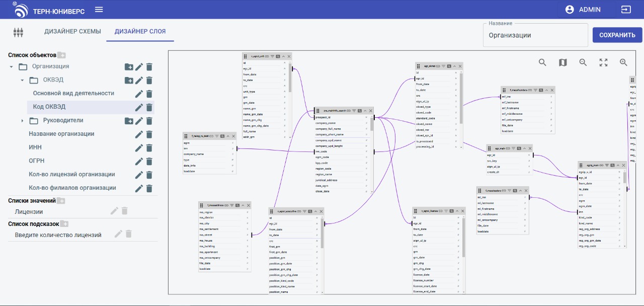Select Код ОКВЭД tree item

click(49, 107)
